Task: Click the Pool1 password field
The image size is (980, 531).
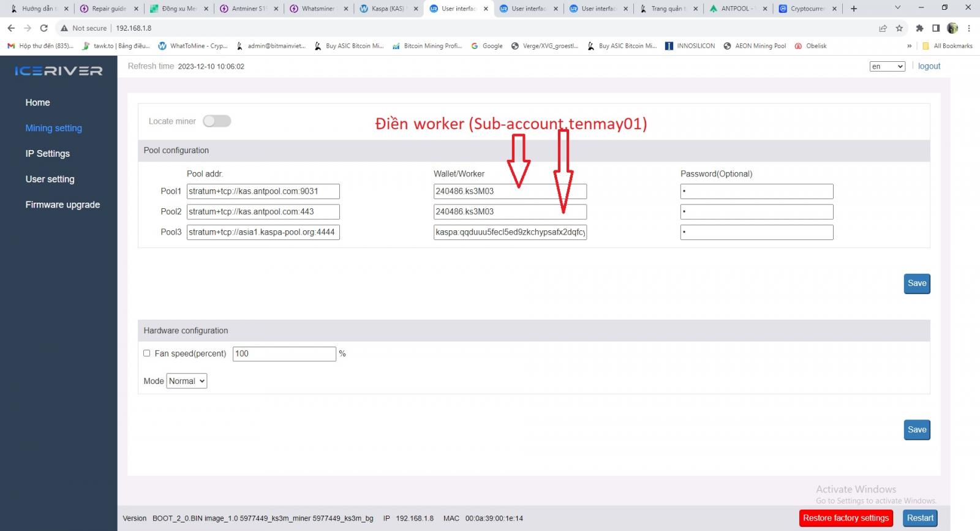Action: click(x=757, y=191)
